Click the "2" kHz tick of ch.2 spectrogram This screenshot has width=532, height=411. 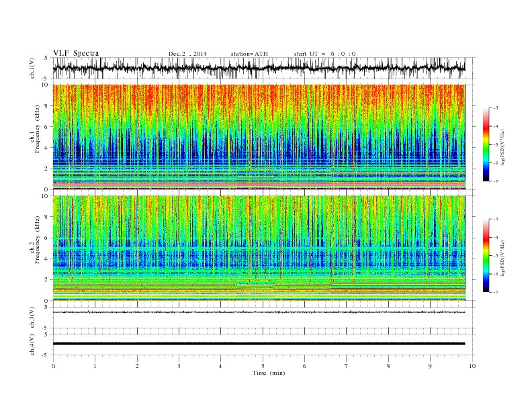(47, 280)
